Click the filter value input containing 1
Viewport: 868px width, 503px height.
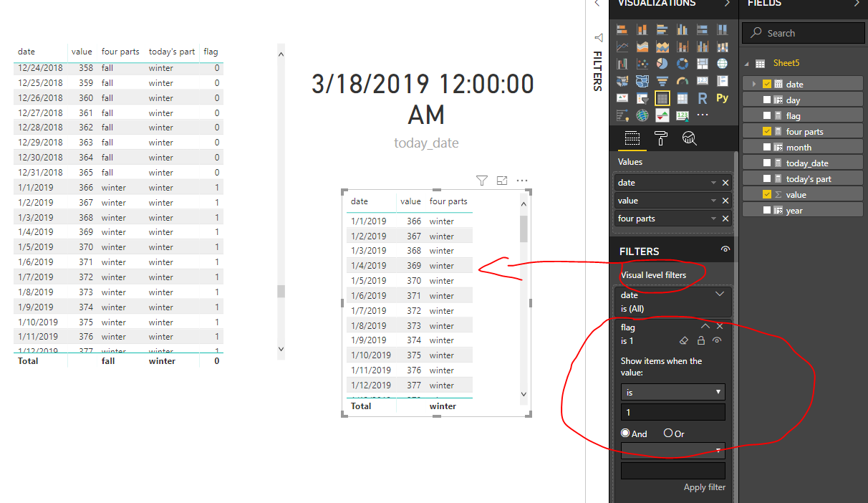pyautogui.click(x=672, y=412)
